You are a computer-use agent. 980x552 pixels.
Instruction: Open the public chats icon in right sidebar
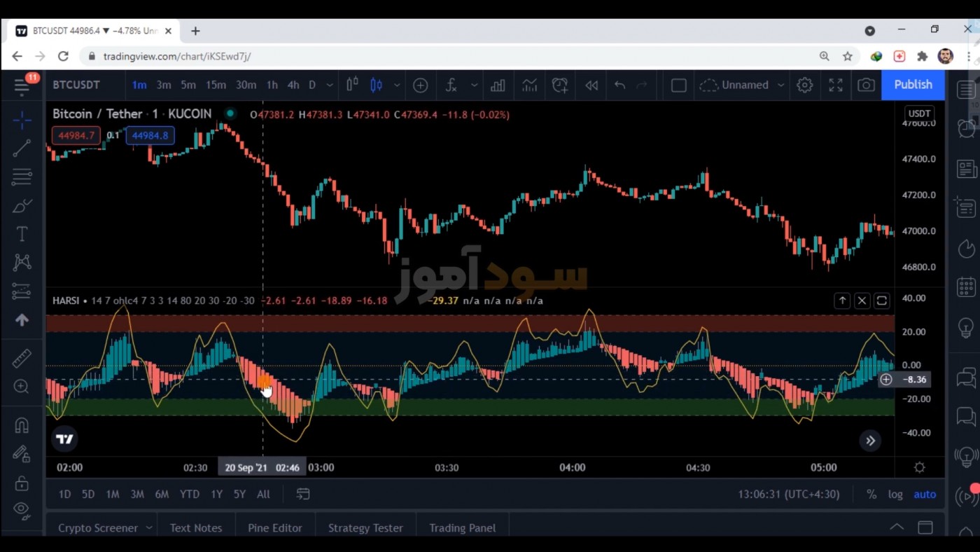[x=967, y=378]
